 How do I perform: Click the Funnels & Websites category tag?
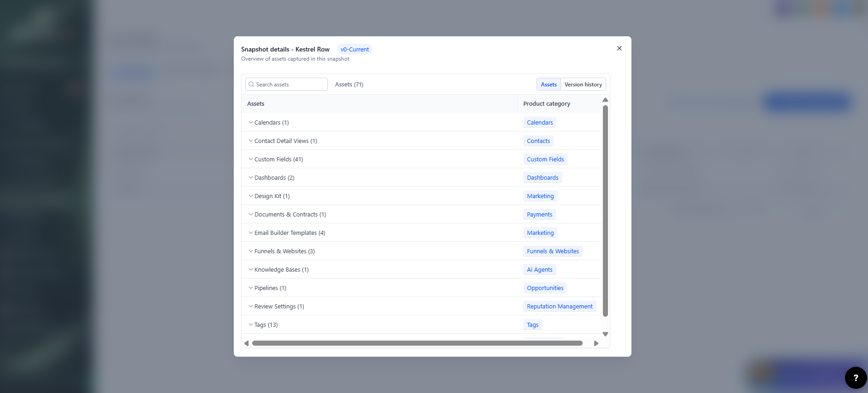553,251
